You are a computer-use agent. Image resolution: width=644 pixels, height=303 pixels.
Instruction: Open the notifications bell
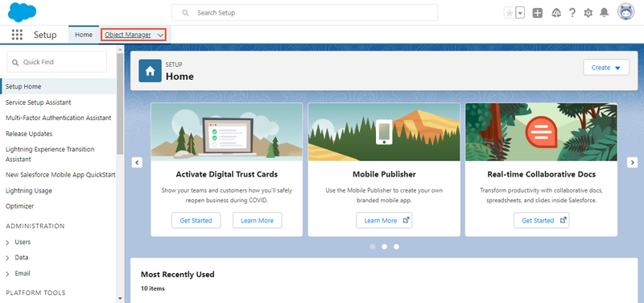tap(604, 13)
